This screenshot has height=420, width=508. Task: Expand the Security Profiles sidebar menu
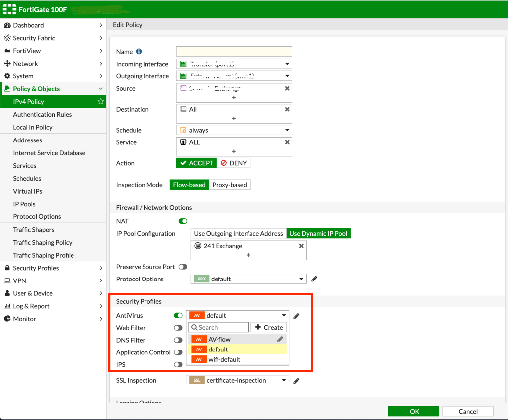pos(53,268)
